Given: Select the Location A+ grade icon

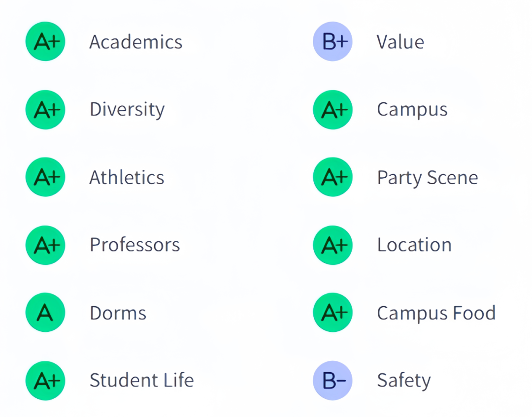Looking at the screenshot, I should click(x=332, y=245).
